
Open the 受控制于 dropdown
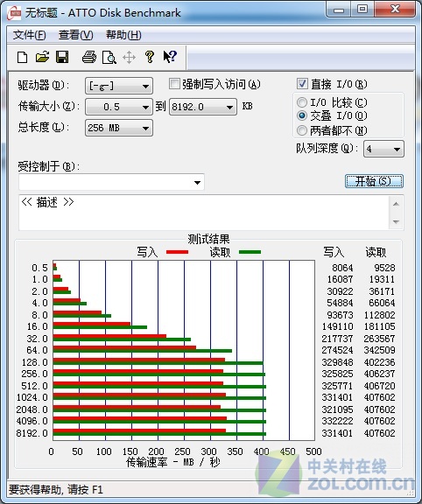pos(111,182)
